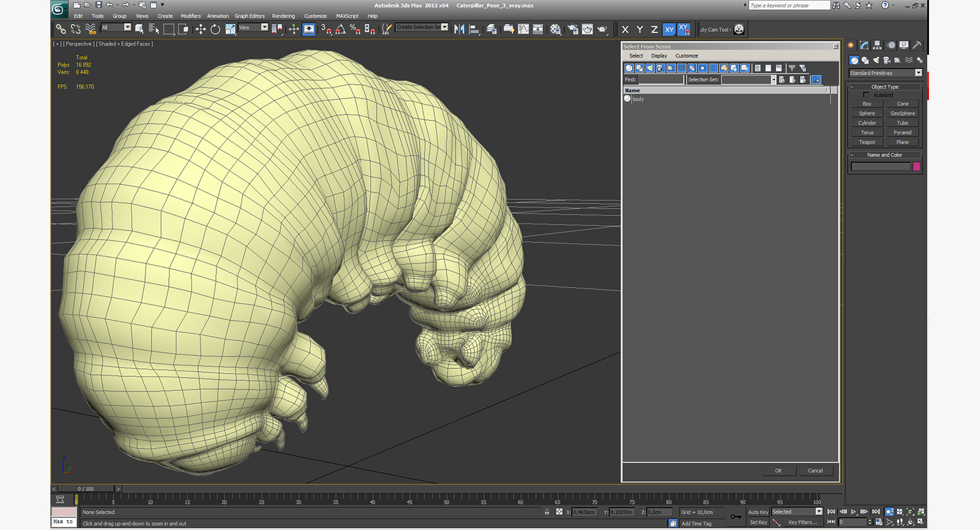Expand the Selection Set dropdown in dialog
This screenshot has height=530, width=980.
773,79
